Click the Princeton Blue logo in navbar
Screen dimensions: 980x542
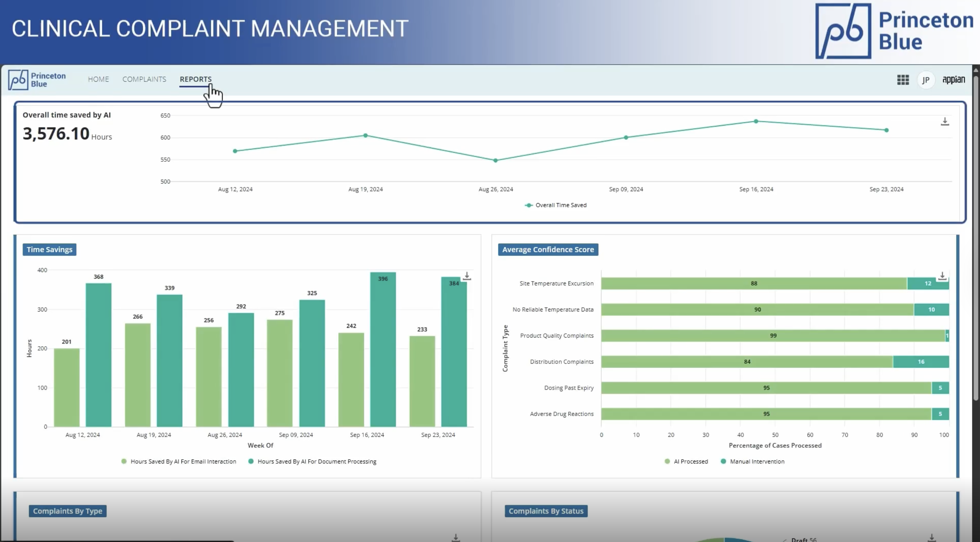pos(37,80)
